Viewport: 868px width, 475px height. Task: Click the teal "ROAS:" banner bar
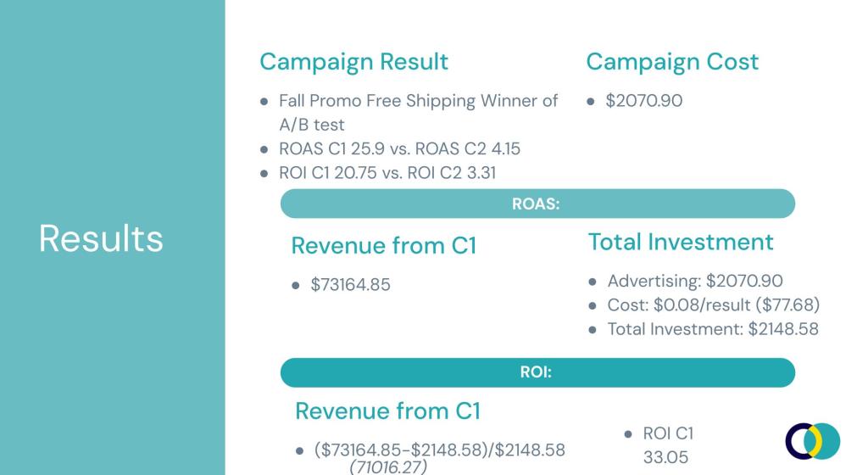(x=537, y=204)
